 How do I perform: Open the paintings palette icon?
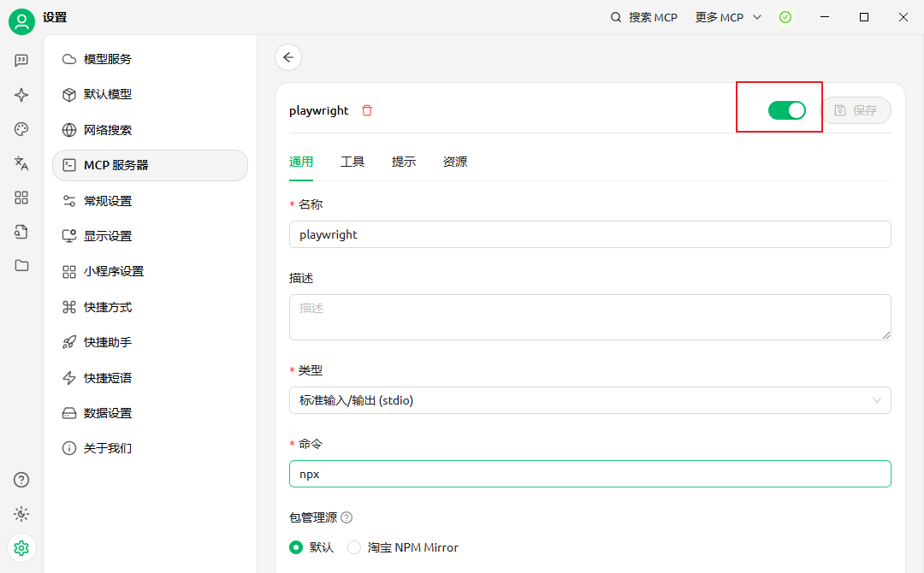(x=21, y=129)
